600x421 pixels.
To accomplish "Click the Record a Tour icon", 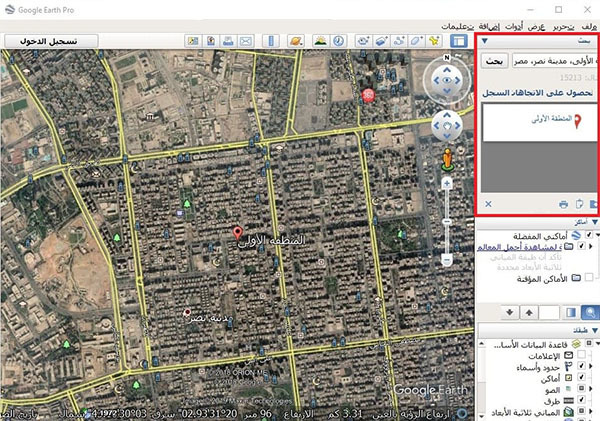I will [x=363, y=41].
